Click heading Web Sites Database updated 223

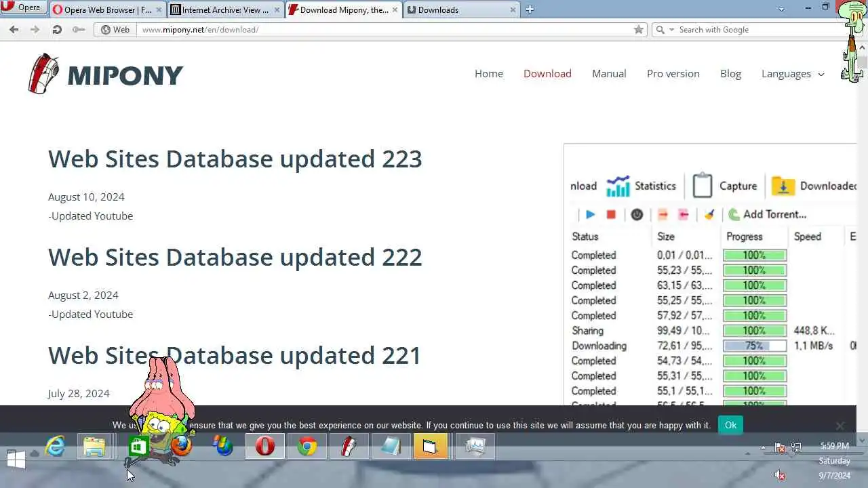click(x=235, y=159)
